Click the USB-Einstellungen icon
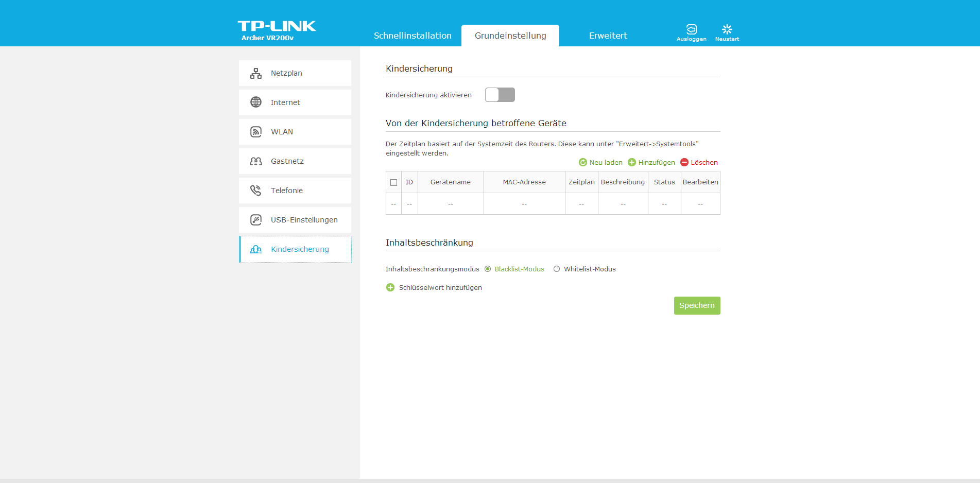This screenshot has width=980, height=483. click(x=256, y=220)
